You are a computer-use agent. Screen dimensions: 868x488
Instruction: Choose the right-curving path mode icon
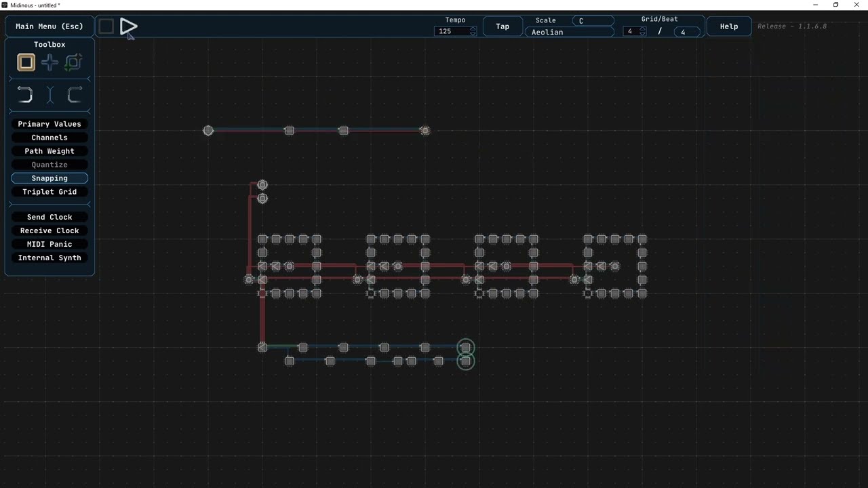(75, 95)
